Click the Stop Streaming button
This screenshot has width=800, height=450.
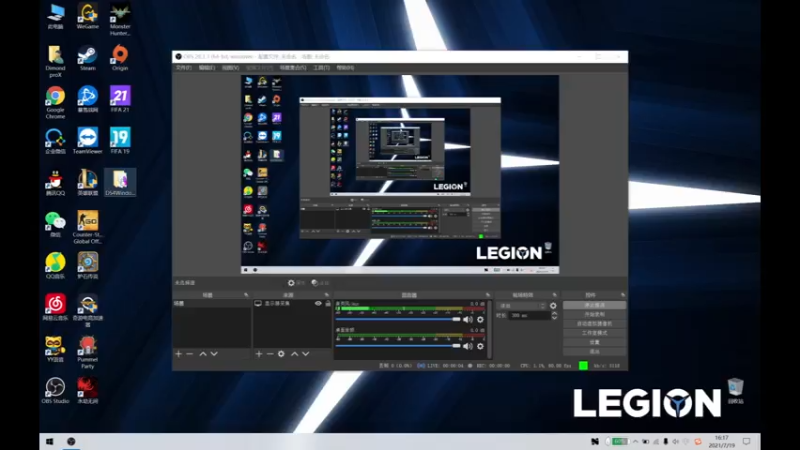(594, 305)
